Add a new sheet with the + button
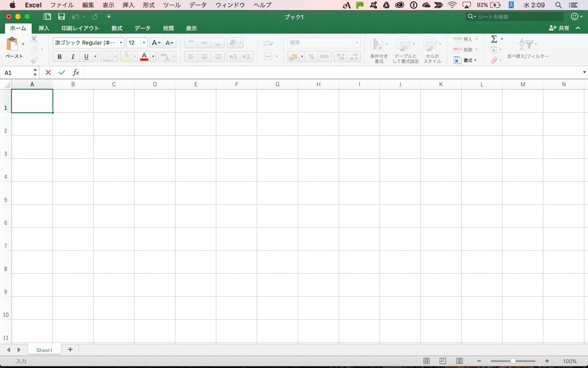 pyautogui.click(x=70, y=349)
